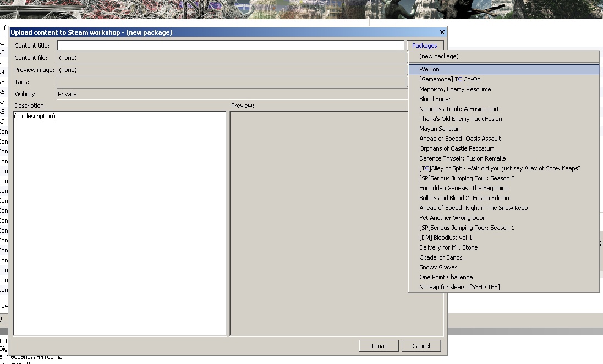Choose Defence Thyself: Fusion Remake
The width and height of the screenshot is (603, 364).
pyautogui.click(x=504, y=158)
